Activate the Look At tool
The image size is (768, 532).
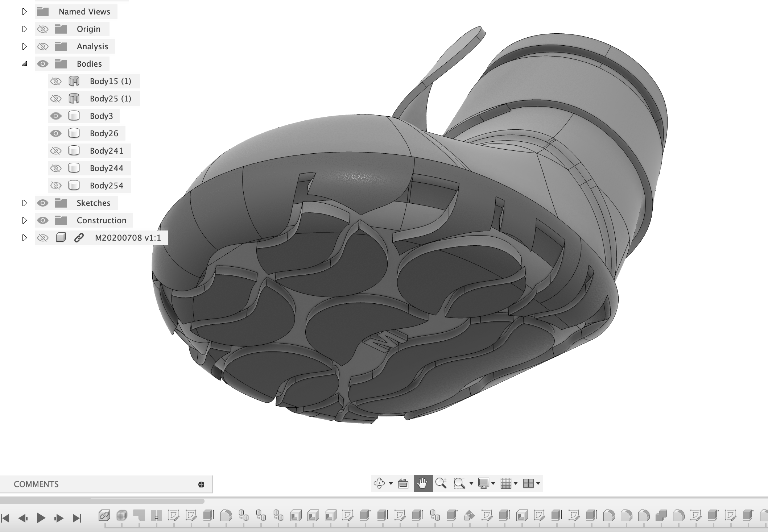[x=402, y=483]
